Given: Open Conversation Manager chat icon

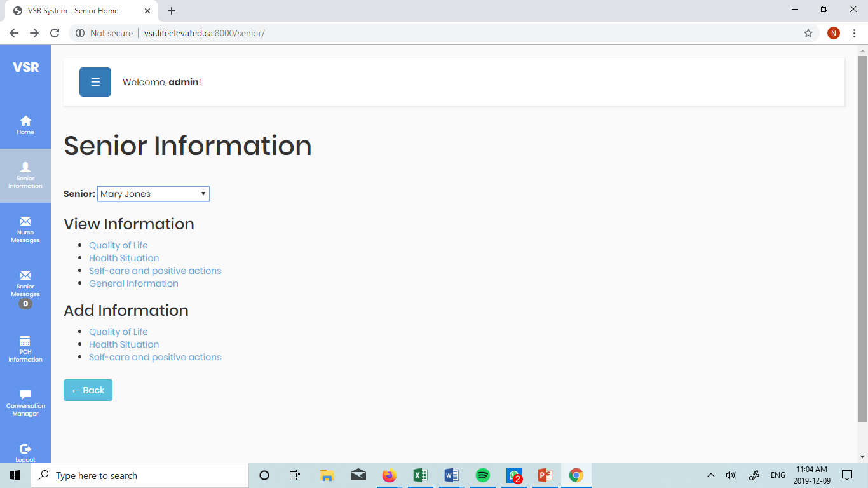Looking at the screenshot, I should coord(25,395).
